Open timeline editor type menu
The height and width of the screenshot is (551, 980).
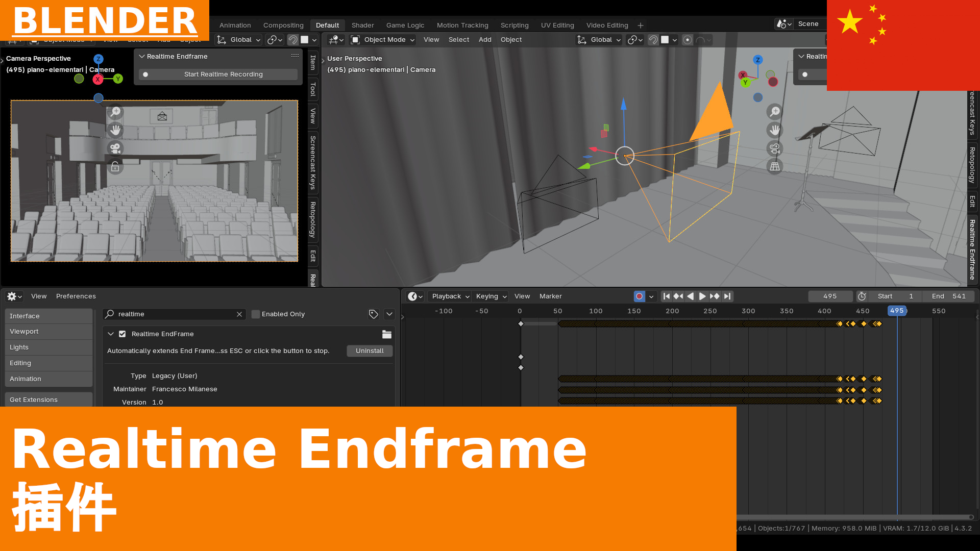click(x=415, y=296)
